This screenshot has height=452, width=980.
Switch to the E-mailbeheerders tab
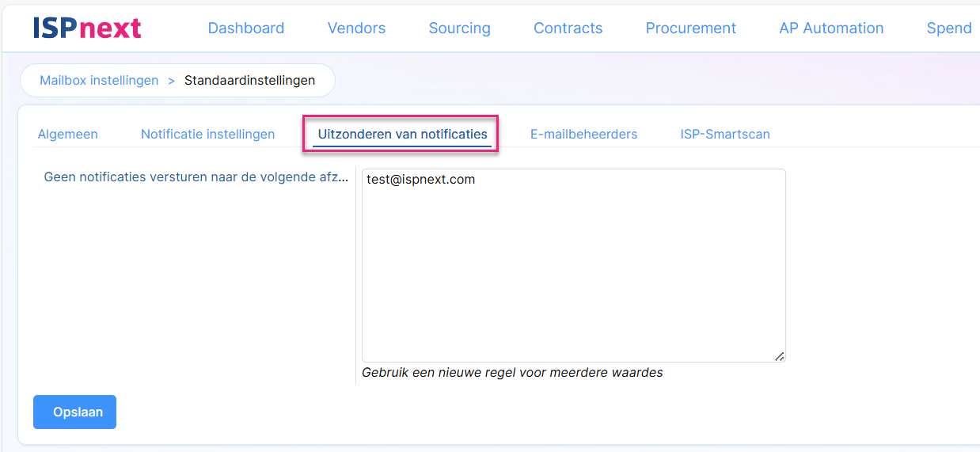click(x=583, y=134)
